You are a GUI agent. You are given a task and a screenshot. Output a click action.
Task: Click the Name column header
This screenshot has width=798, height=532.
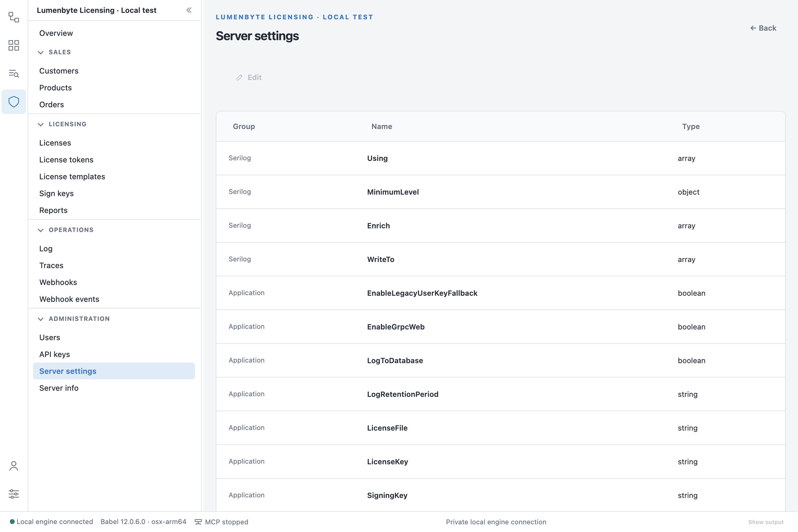(382, 127)
